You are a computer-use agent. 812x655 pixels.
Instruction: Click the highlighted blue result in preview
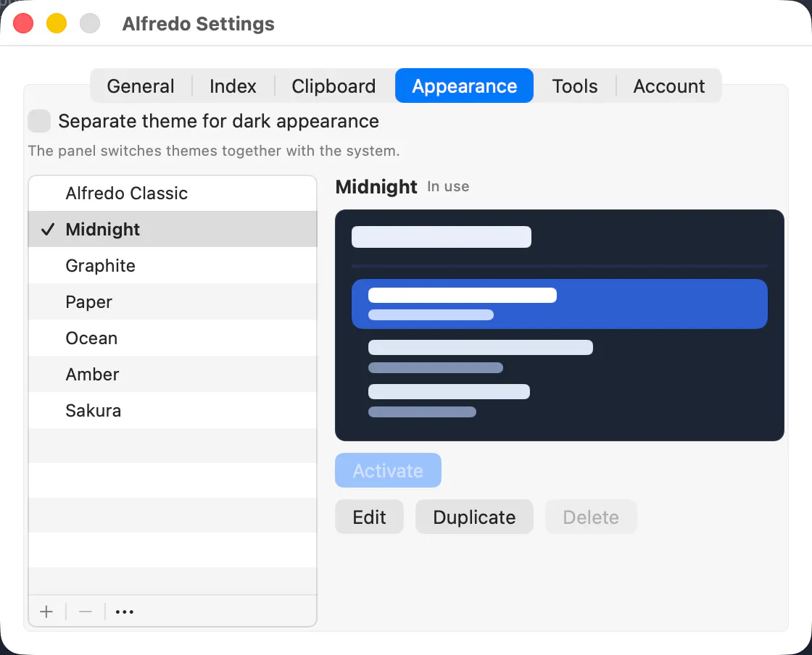point(560,304)
